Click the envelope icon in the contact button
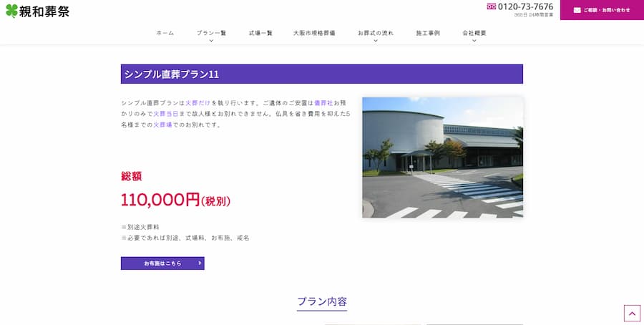Screen dimensions: 644x325 577,10
